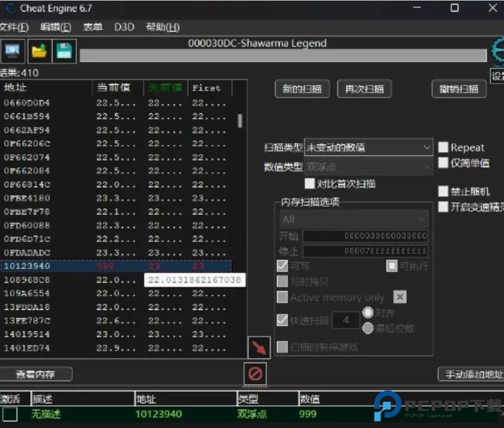Expand the All memory region dropdown

click(354, 220)
